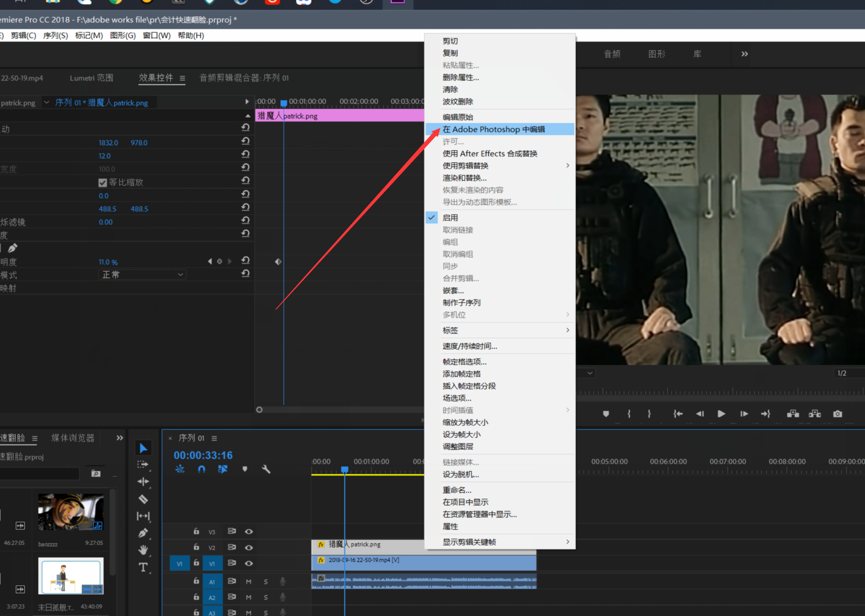Select the Pen tool in toolbar
The image size is (865, 616).
pyautogui.click(x=143, y=533)
